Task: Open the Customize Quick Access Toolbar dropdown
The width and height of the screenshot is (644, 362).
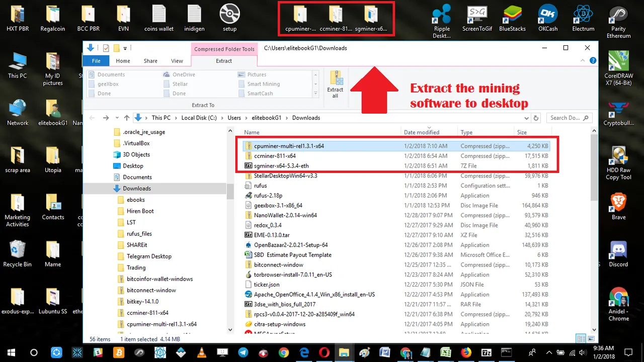Action: (x=125, y=48)
